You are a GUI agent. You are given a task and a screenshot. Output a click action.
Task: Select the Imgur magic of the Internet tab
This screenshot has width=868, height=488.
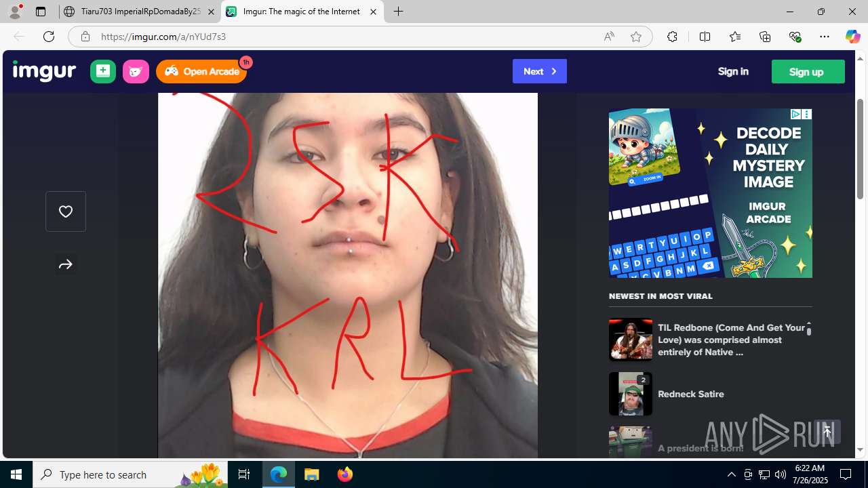(x=302, y=12)
